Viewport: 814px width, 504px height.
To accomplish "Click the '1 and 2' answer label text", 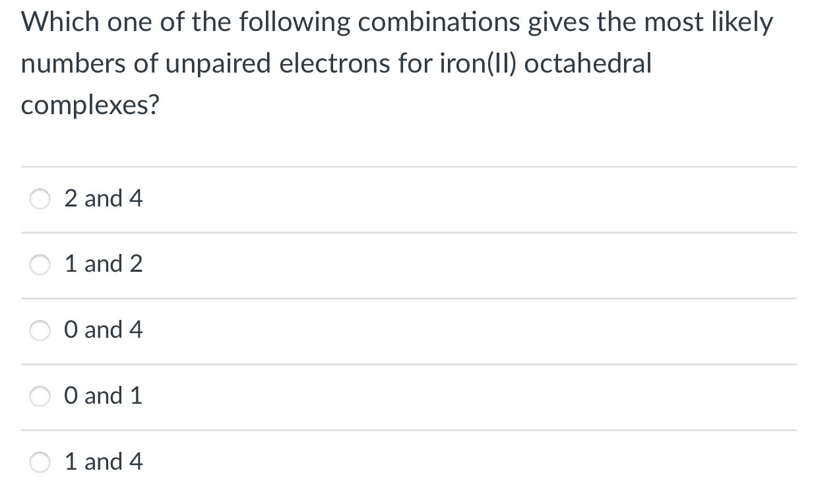I will [x=103, y=265].
